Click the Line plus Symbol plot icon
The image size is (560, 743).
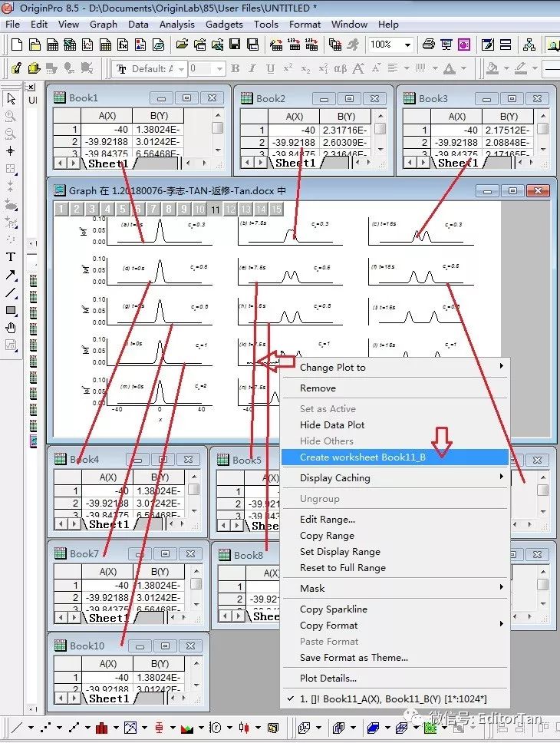[74, 727]
